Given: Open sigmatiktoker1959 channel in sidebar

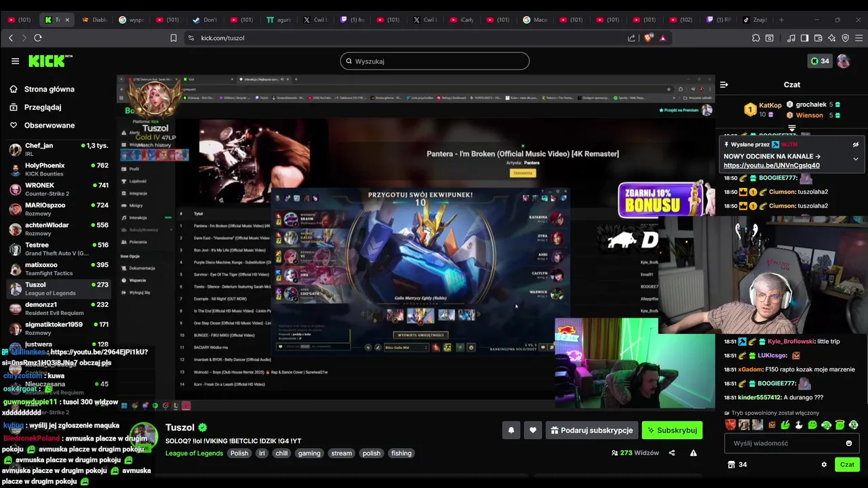Looking at the screenshot, I should pos(58,329).
